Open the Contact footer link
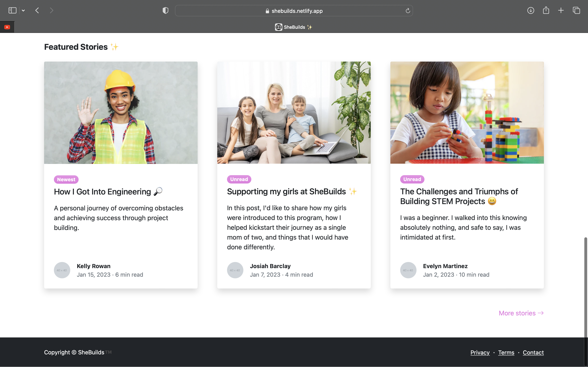Image resolution: width=588 pixels, height=367 pixels. pyautogui.click(x=533, y=353)
